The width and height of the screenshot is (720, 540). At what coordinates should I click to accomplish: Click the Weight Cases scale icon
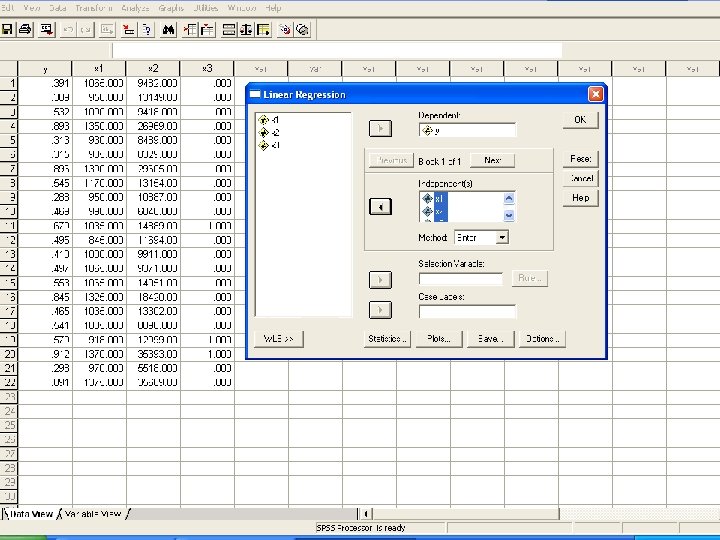point(246,30)
